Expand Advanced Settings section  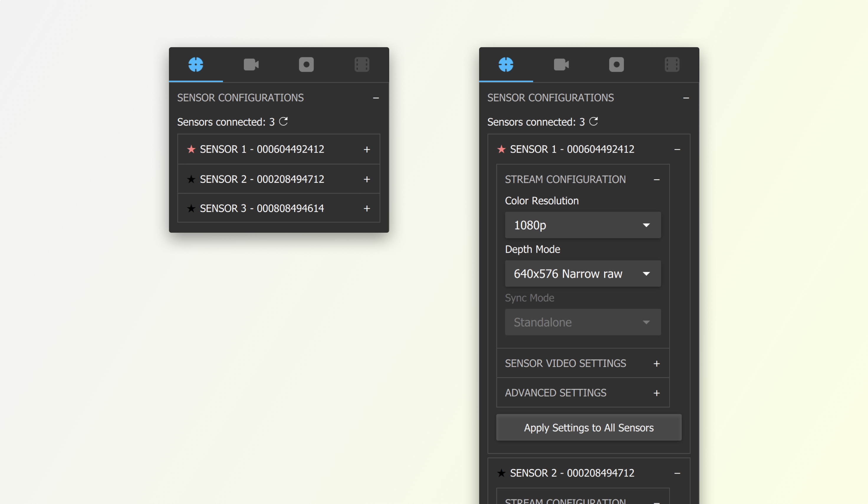coord(656,393)
